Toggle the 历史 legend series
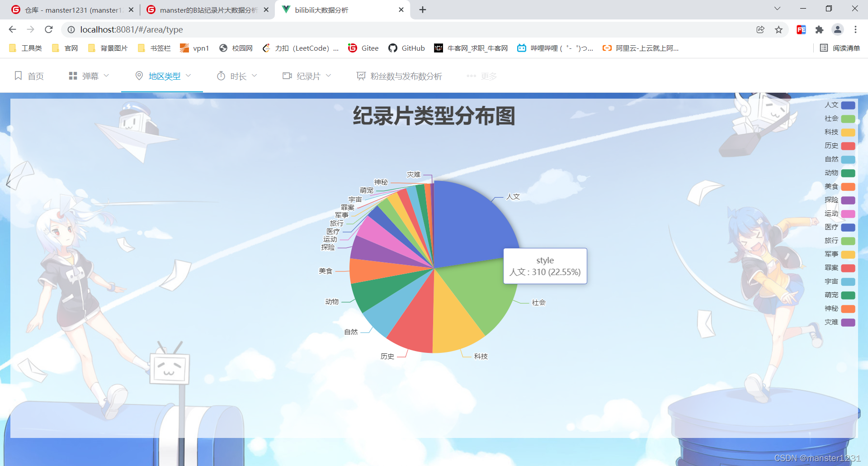Image resolution: width=868 pixels, height=466 pixels. [840, 146]
